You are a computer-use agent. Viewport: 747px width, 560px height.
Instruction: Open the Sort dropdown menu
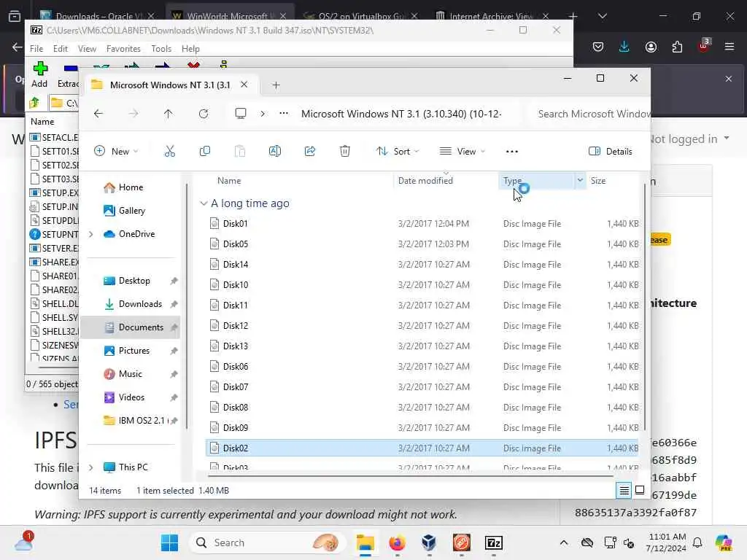coord(398,152)
